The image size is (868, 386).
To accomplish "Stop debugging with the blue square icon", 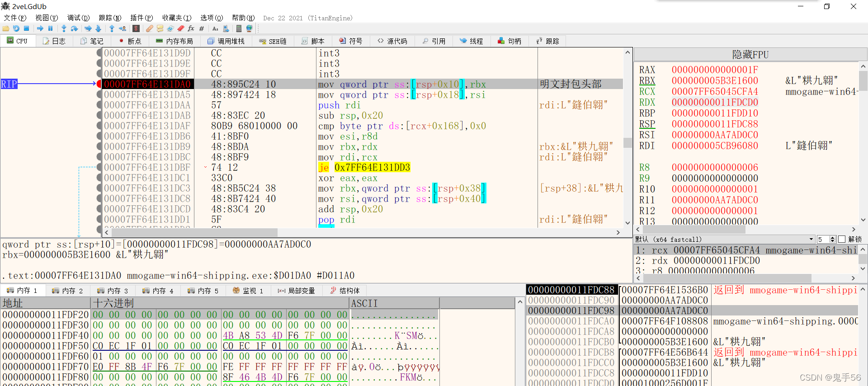I will pyautogui.click(x=27, y=28).
